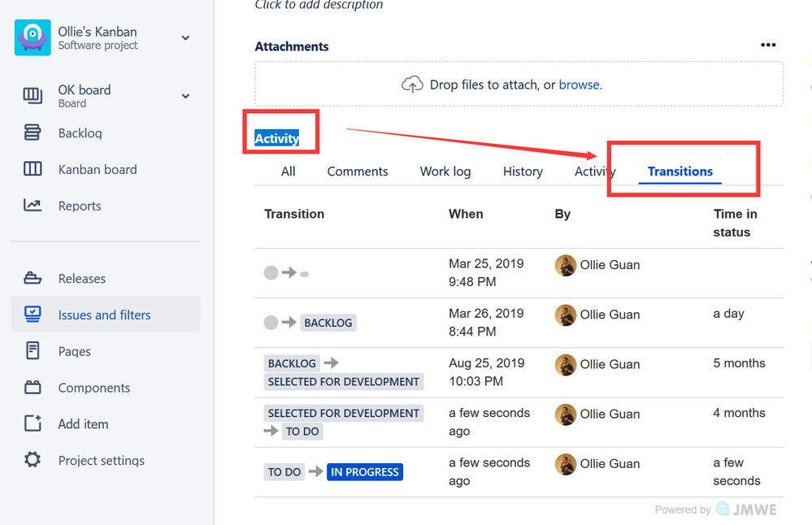Image resolution: width=812 pixels, height=525 pixels.
Task: Select Issues and filters
Action: pos(104,315)
